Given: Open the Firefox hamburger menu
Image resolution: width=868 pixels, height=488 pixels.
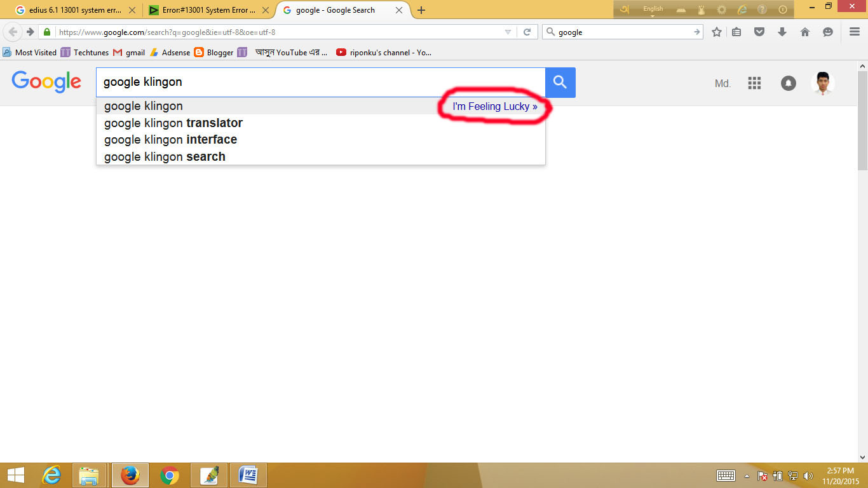Looking at the screenshot, I should (x=854, y=32).
